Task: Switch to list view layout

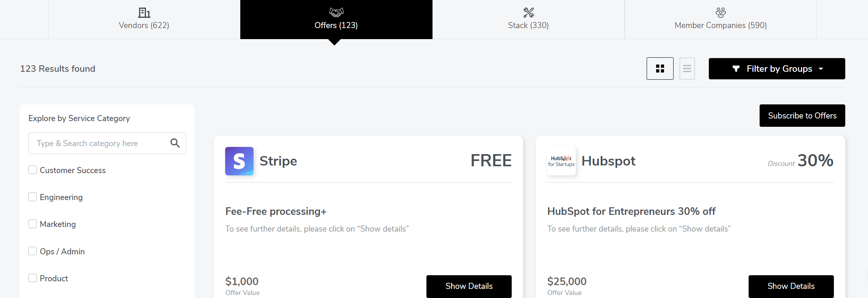Action: pyautogui.click(x=687, y=68)
